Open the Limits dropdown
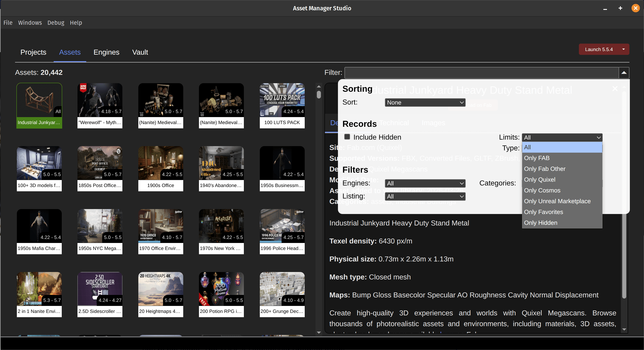Screen dimensions: 644x350 pyautogui.click(x=562, y=137)
